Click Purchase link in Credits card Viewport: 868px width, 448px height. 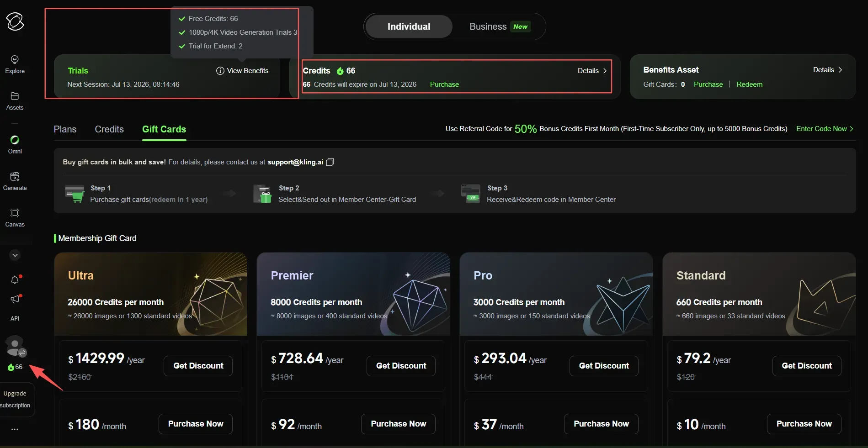[444, 84]
